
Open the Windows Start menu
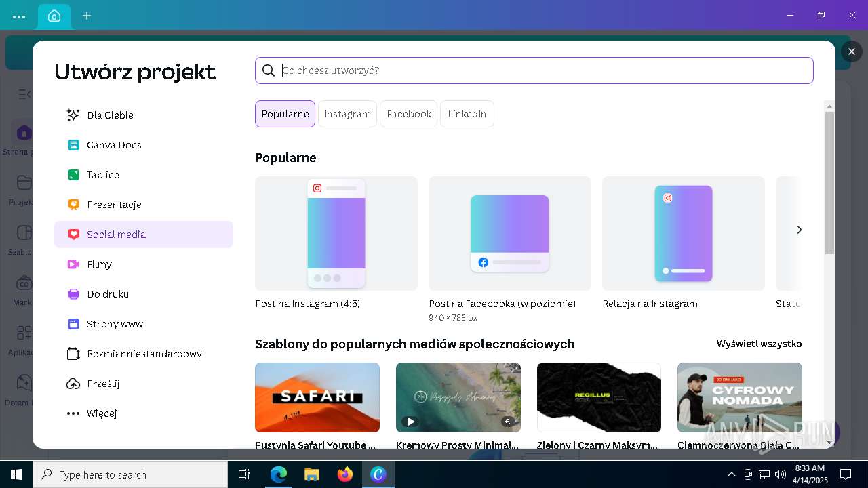(x=16, y=474)
